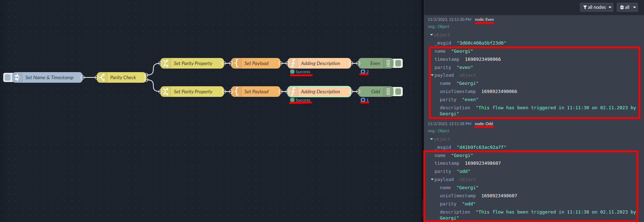Open the 'all nodes' debug filter dropdown
Screen dimensions: 644x222
(x=596, y=7)
